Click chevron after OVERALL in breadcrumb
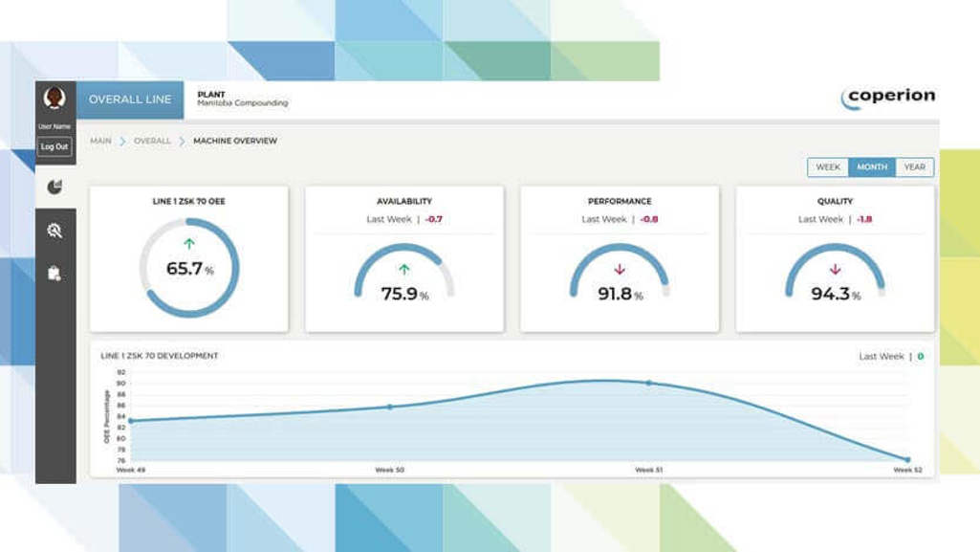The height and width of the screenshot is (552, 980). 183,142
